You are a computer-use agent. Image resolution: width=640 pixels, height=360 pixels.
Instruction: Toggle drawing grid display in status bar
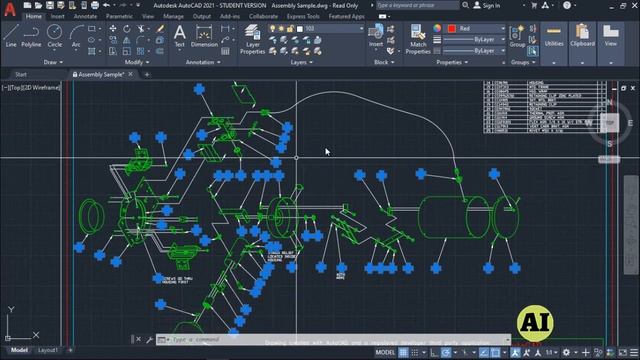click(403, 352)
